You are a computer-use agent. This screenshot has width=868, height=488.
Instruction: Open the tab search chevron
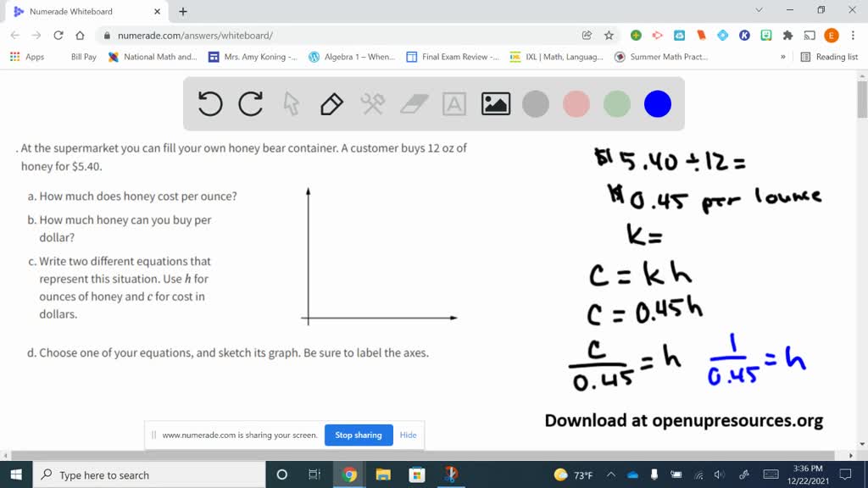759,10
